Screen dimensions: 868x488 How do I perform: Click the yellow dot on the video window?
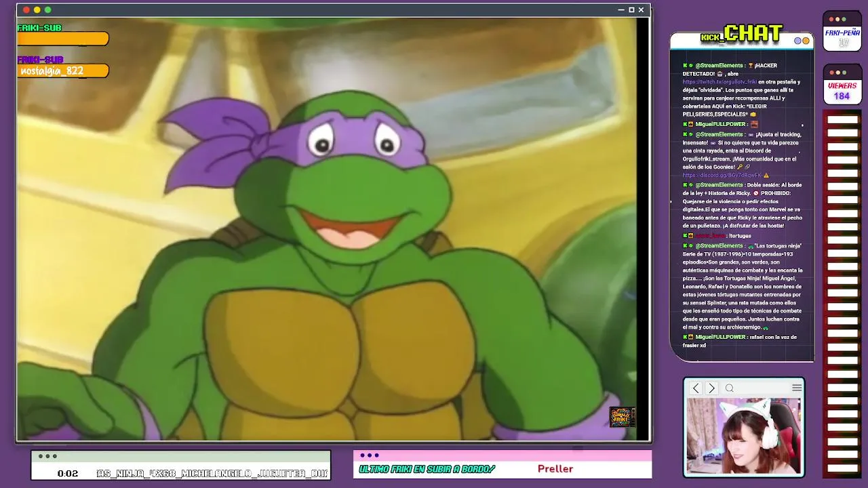(x=37, y=9)
